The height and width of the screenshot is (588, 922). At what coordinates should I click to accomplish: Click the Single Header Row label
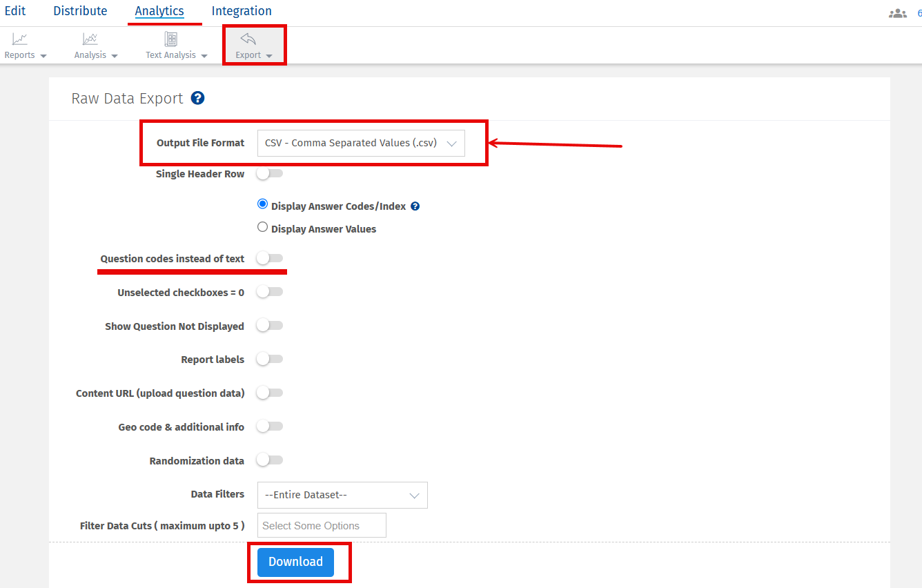click(x=200, y=174)
